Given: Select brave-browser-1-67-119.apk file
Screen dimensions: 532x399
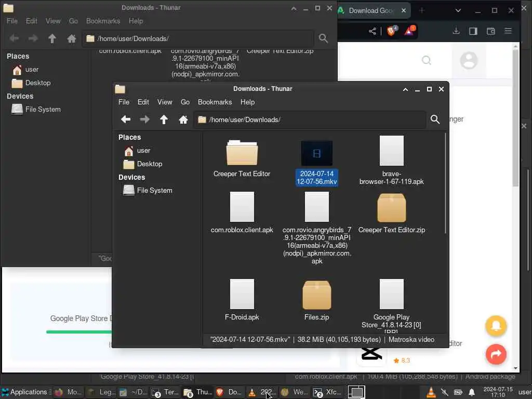Looking at the screenshot, I should (392, 161).
